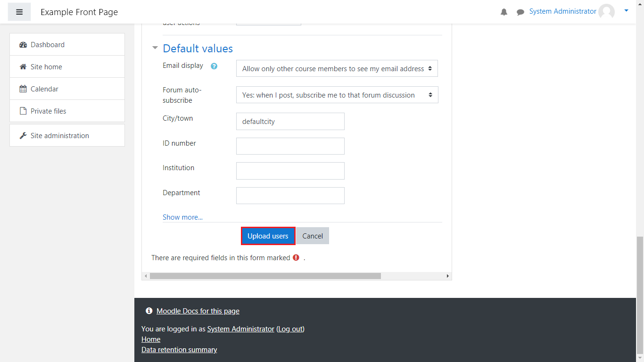
Task: Open Private files in the sidebar
Action: (x=48, y=111)
